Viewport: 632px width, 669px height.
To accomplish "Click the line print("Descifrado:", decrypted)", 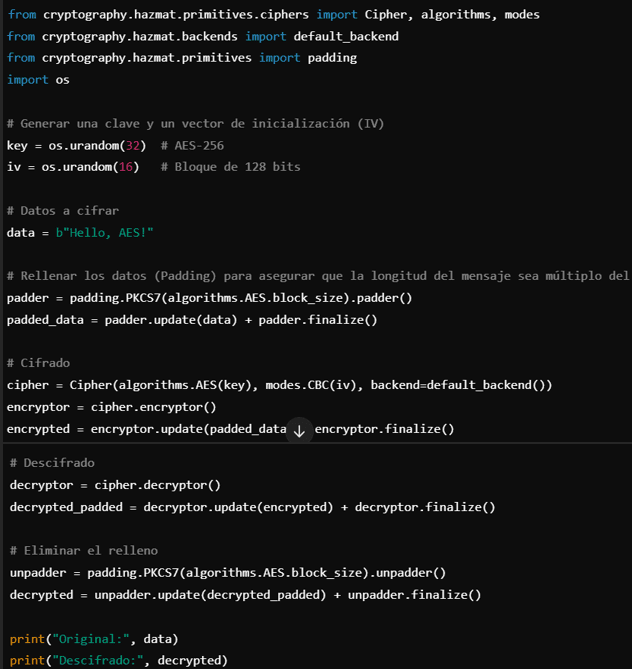I will tap(119, 660).
